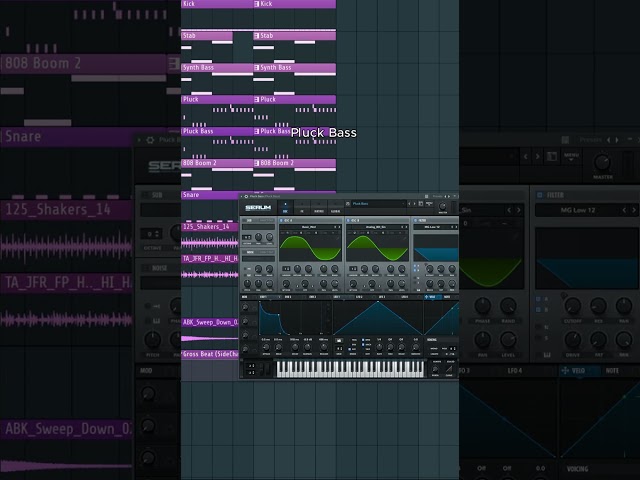The image size is (640, 480).
Task: Go to the next Serum preset
Action: click(x=415, y=204)
